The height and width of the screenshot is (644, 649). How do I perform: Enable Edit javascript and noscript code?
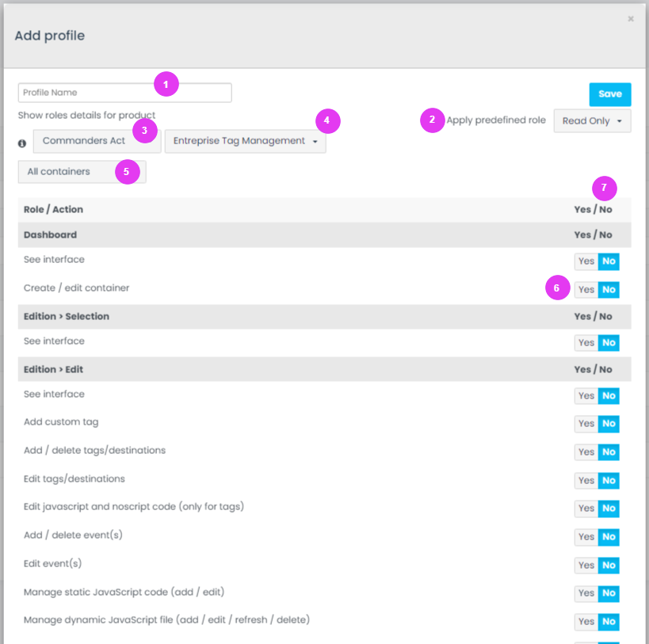(x=586, y=509)
